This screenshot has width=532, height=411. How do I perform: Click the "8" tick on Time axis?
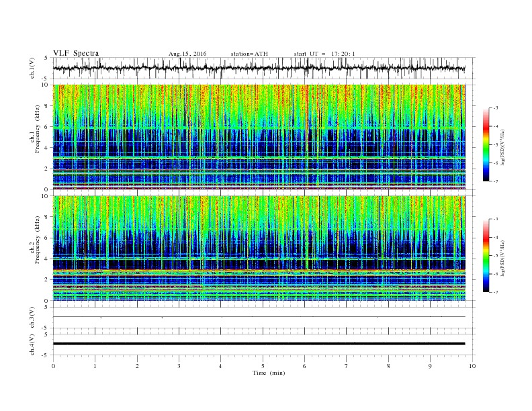pos(388,366)
